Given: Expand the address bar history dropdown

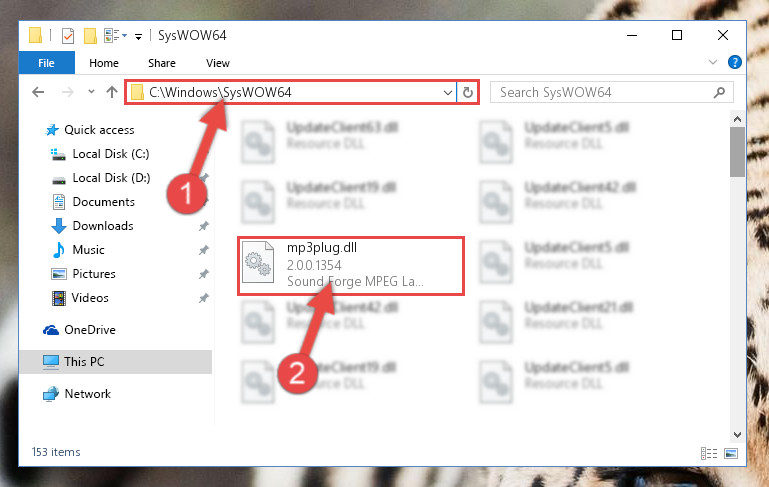Looking at the screenshot, I should point(447,92).
